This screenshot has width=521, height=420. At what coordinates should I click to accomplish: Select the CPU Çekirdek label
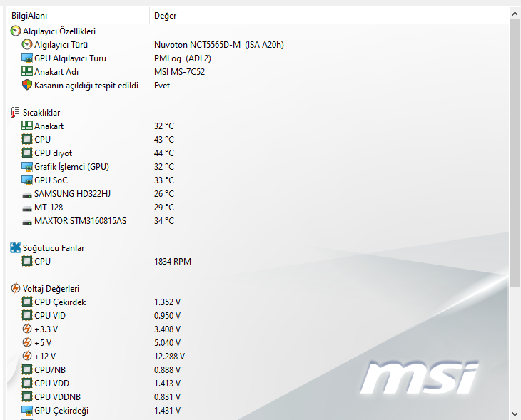pos(60,302)
